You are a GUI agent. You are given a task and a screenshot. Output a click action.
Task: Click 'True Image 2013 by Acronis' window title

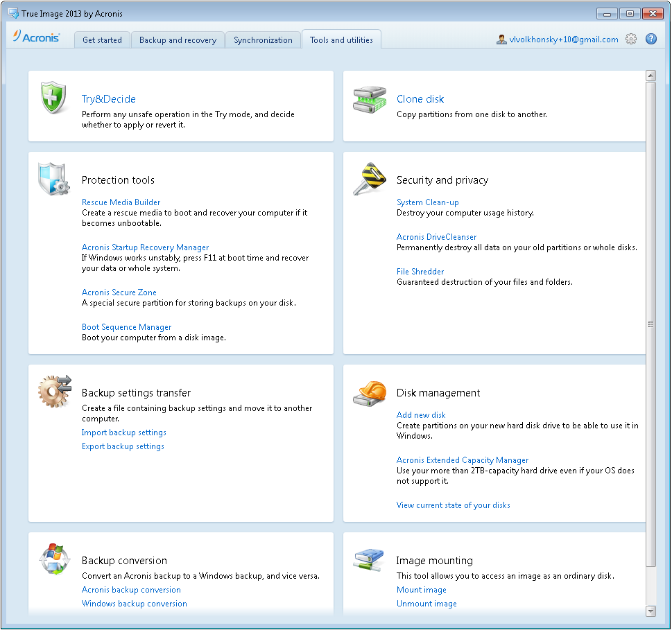click(x=72, y=14)
